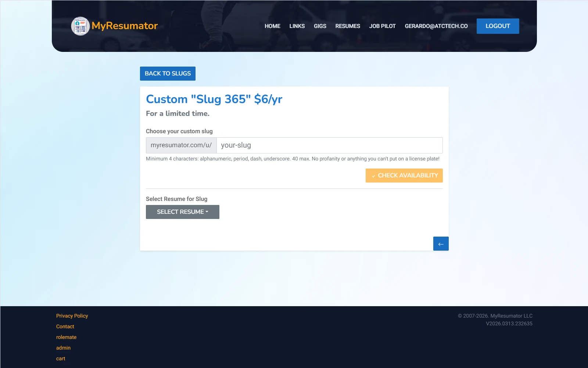Viewport: 588px width, 368px height.
Task: Open the admin footer link
Action: click(x=63, y=347)
